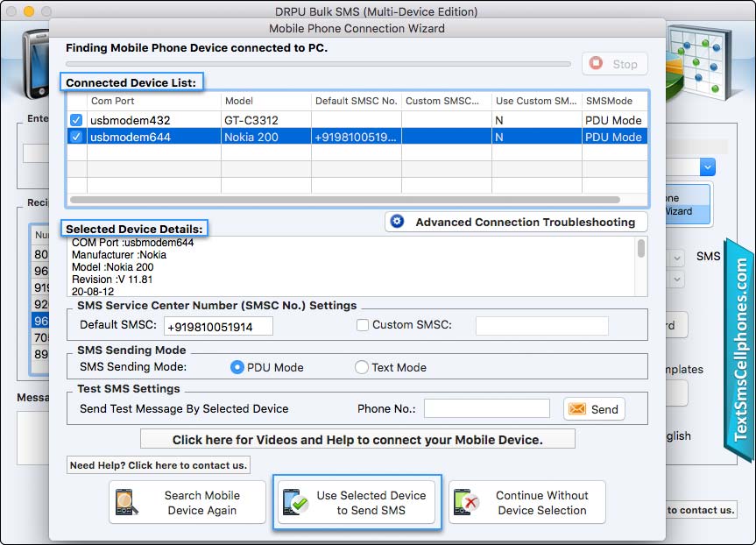Click the Default SMSC input field
The image size is (756, 545).
(x=218, y=327)
